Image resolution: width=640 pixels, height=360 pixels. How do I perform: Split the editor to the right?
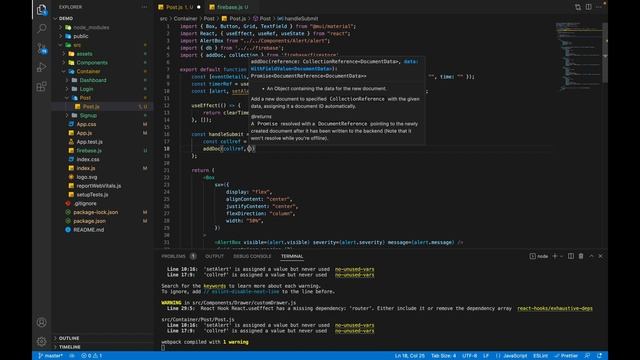(589, 7)
